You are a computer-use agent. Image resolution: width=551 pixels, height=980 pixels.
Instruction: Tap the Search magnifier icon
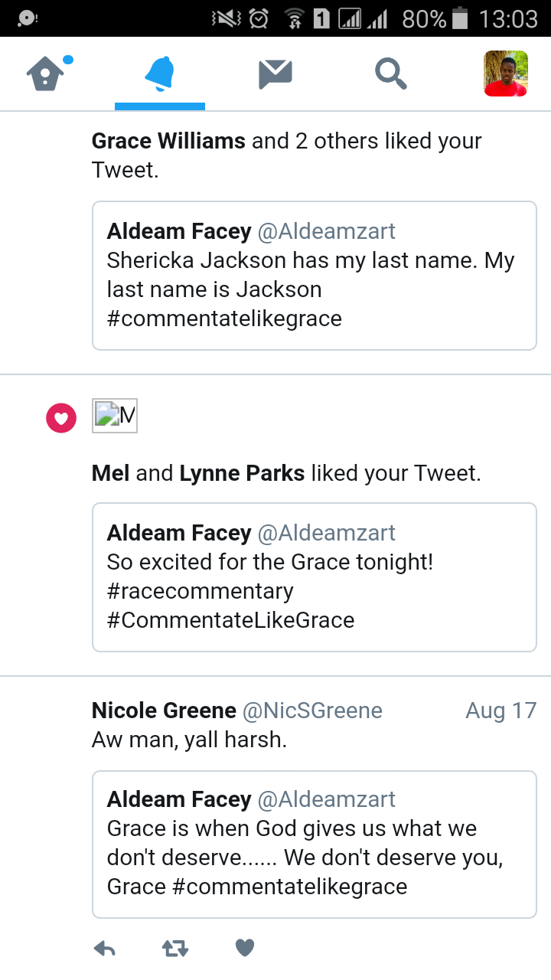pyautogui.click(x=390, y=74)
